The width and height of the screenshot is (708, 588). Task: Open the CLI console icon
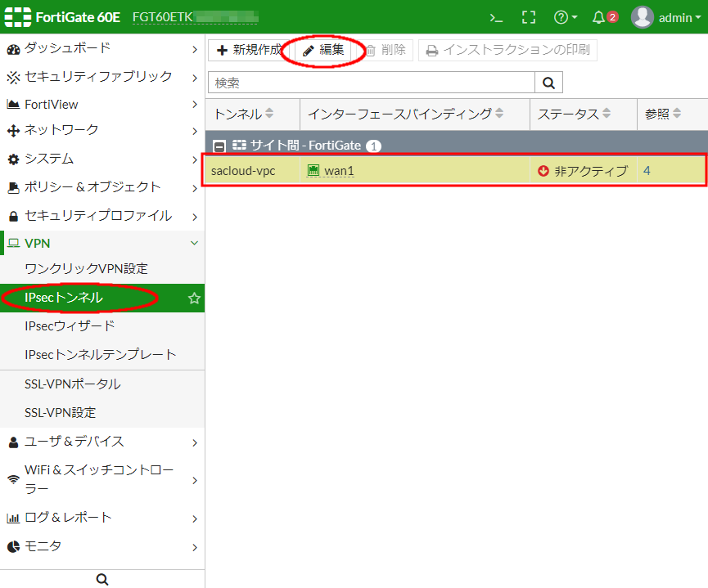coord(496,17)
